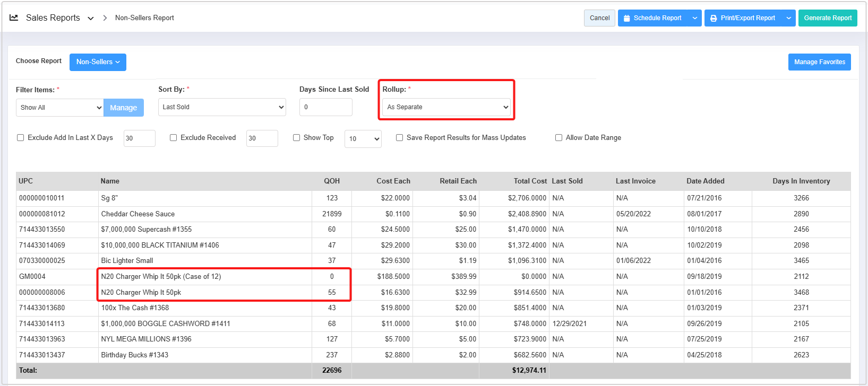The width and height of the screenshot is (868, 386).
Task: Enable Exclude Add In Last X Days
Action: [21, 138]
